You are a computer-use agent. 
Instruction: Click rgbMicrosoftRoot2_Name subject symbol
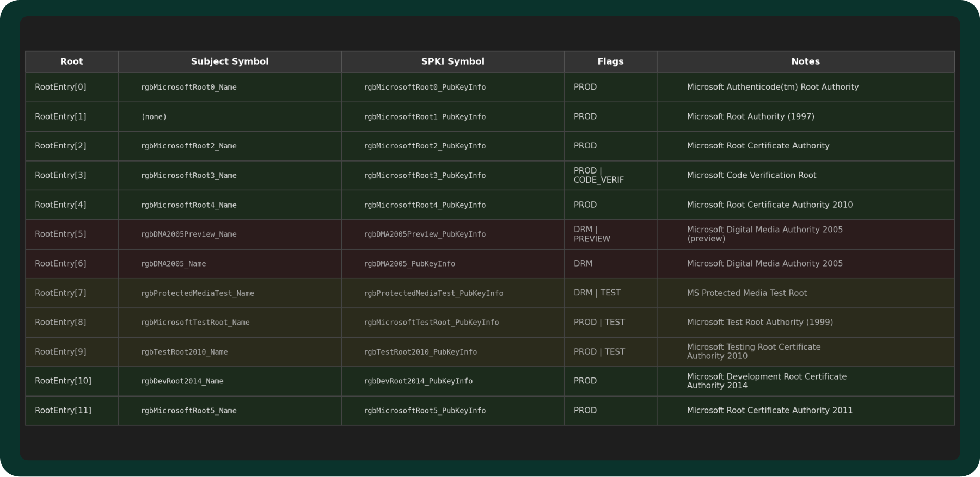click(189, 146)
